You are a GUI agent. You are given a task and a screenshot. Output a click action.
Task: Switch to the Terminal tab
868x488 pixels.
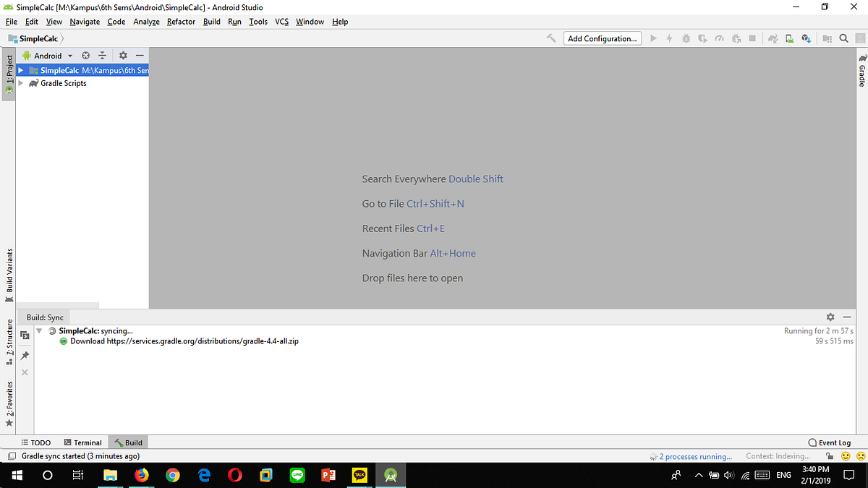click(x=82, y=442)
